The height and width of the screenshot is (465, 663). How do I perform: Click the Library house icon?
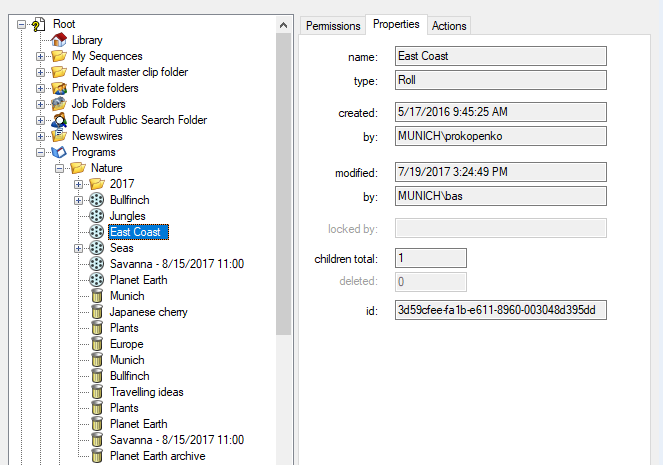(x=59, y=40)
